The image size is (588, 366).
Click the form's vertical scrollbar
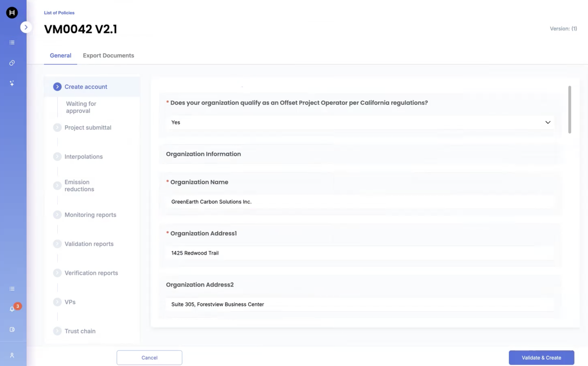[x=569, y=109]
